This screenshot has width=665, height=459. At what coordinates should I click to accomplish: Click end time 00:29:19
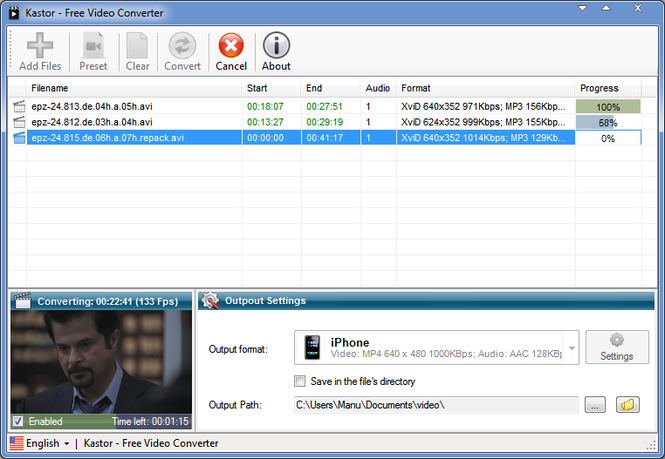(324, 122)
